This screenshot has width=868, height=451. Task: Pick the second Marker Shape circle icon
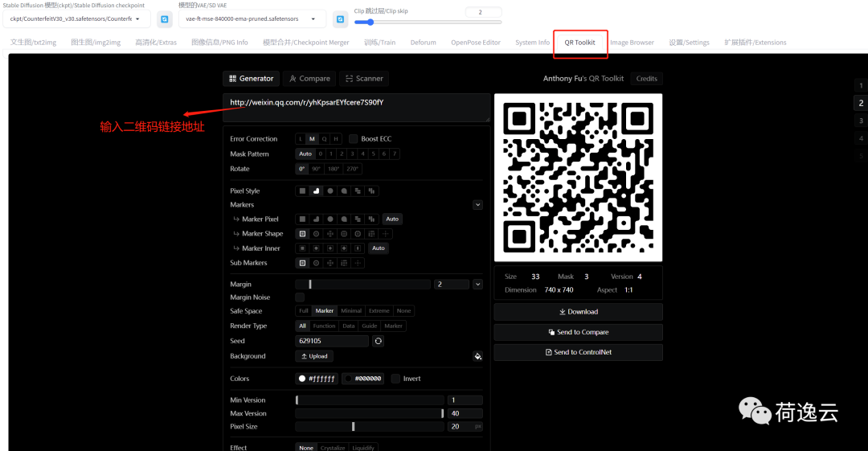(x=316, y=234)
